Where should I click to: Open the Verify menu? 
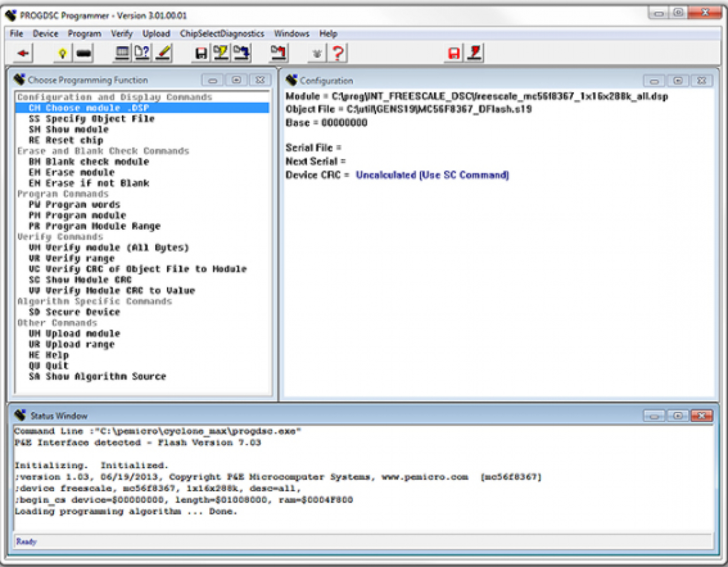point(121,34)
